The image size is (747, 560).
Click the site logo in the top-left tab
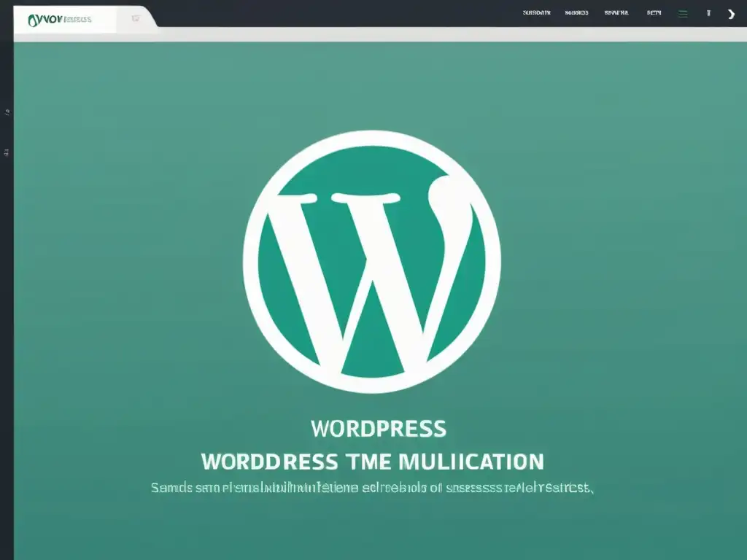(x=60, y=20)
